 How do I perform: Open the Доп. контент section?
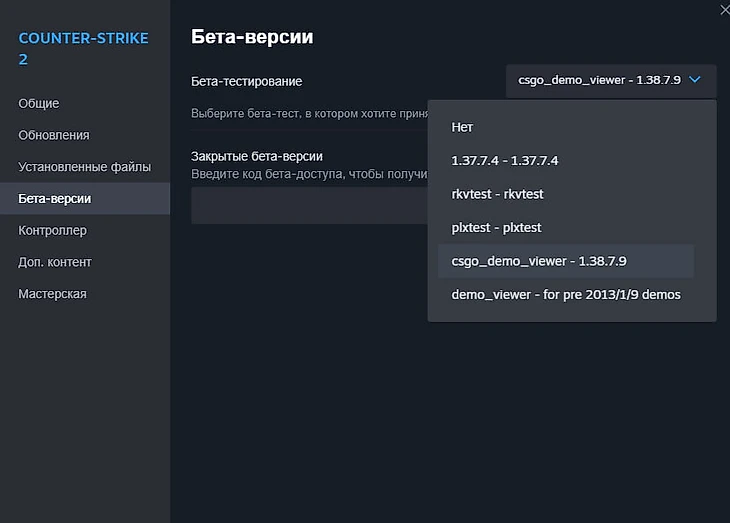click(55, 262)
